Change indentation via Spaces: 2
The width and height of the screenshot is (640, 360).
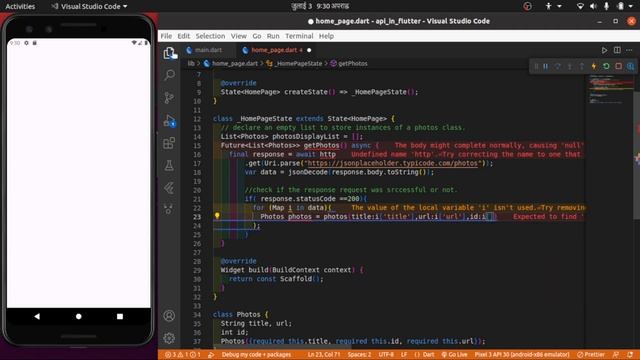pyautogui.click(x=360, y=355)
